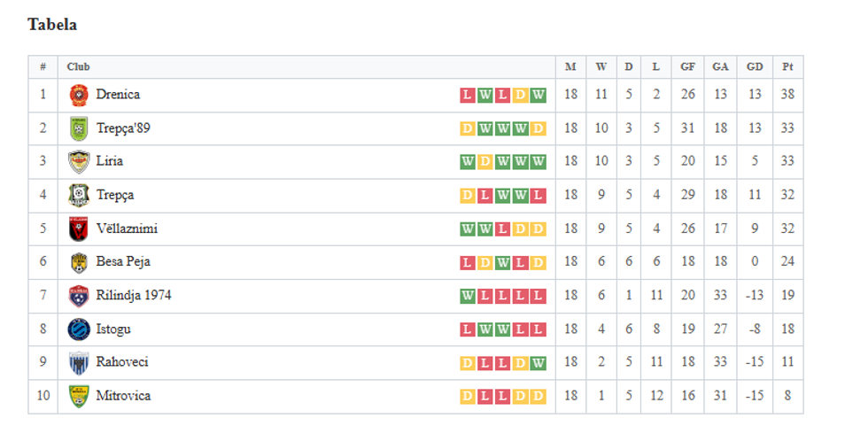
Task: Click Liria's yellow D form badge
Action: coord(485,162)
